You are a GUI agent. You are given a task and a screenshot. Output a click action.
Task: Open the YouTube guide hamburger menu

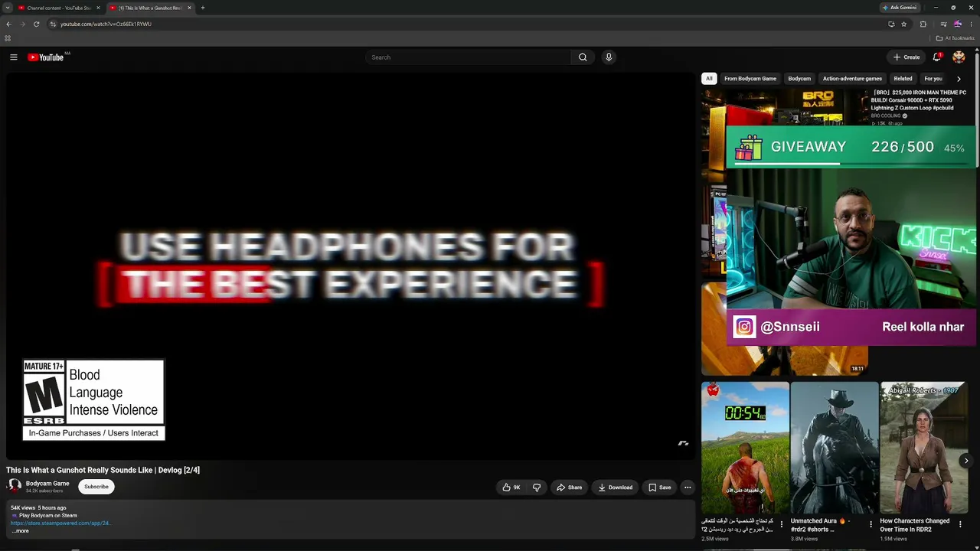coord(13,57)
